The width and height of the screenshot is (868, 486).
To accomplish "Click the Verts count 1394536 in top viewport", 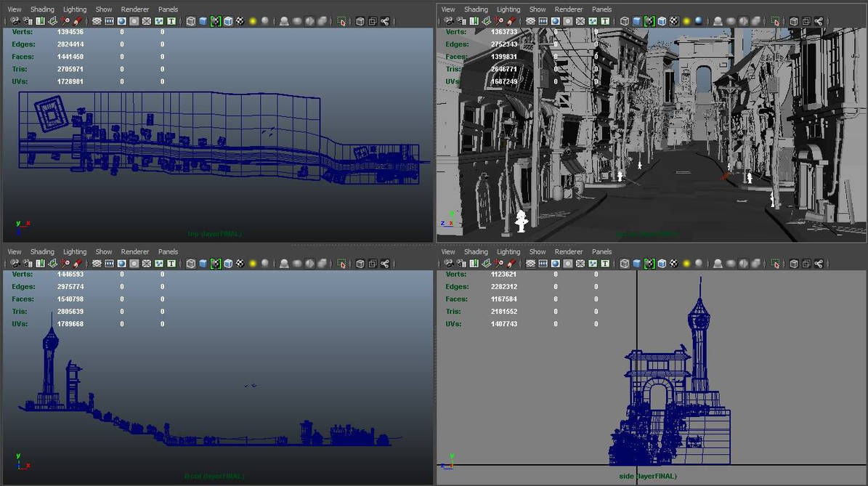I will point(70,32).
